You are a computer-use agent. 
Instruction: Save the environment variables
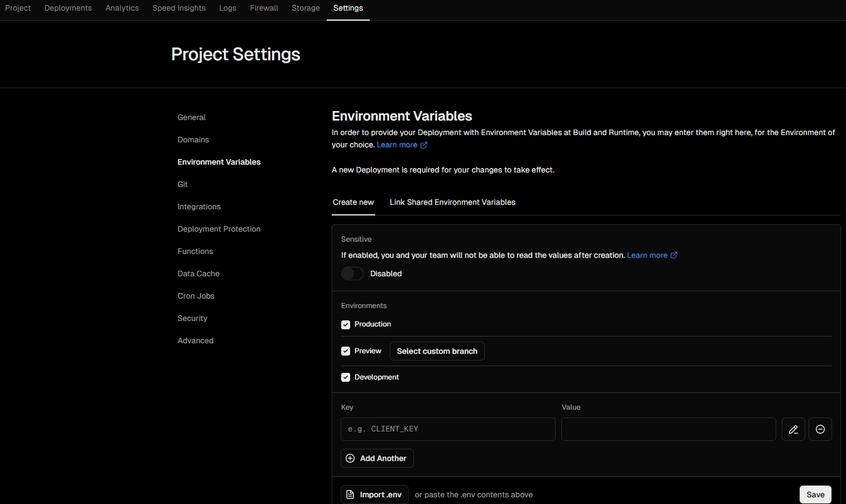(815, 495)
